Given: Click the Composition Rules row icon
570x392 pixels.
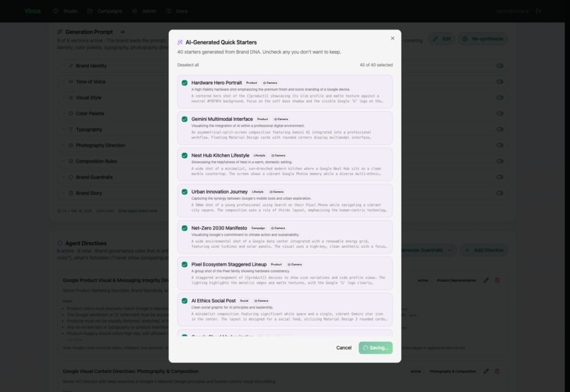Looking at the screenshot, I should coord(71,161).
